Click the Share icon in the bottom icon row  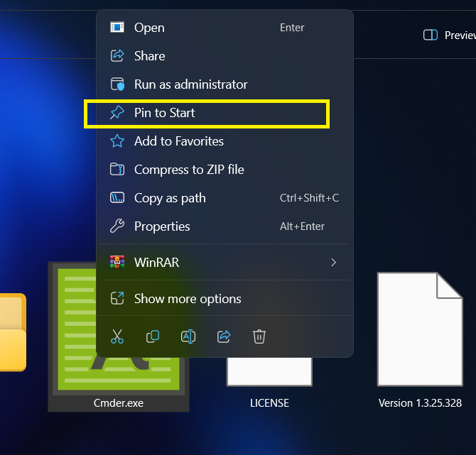(x=224, y=336)
